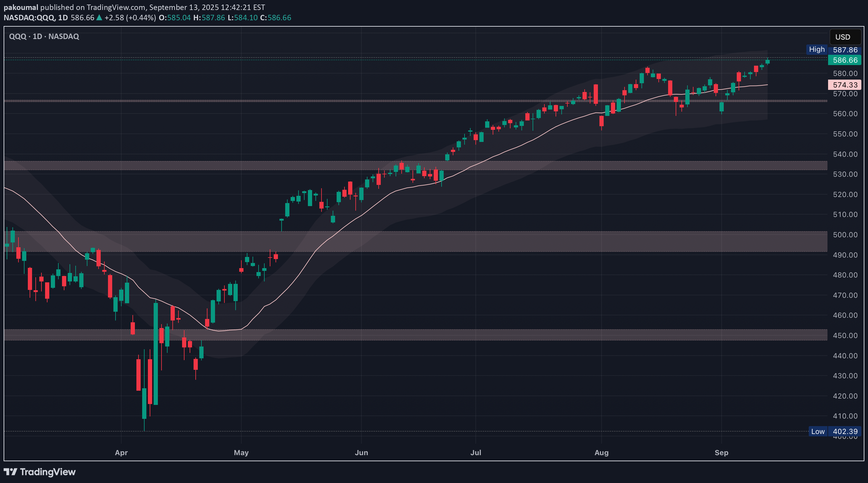The image size is (868, 483).
Task: Click the shaded zone between 490 and 500
Action: (416, 241)
